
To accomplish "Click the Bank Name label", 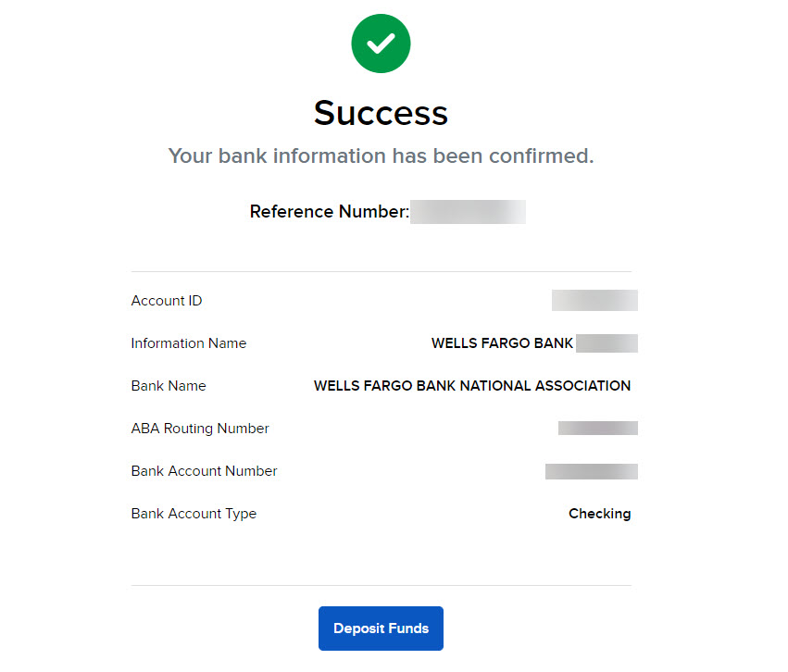I will click(169, 385).
